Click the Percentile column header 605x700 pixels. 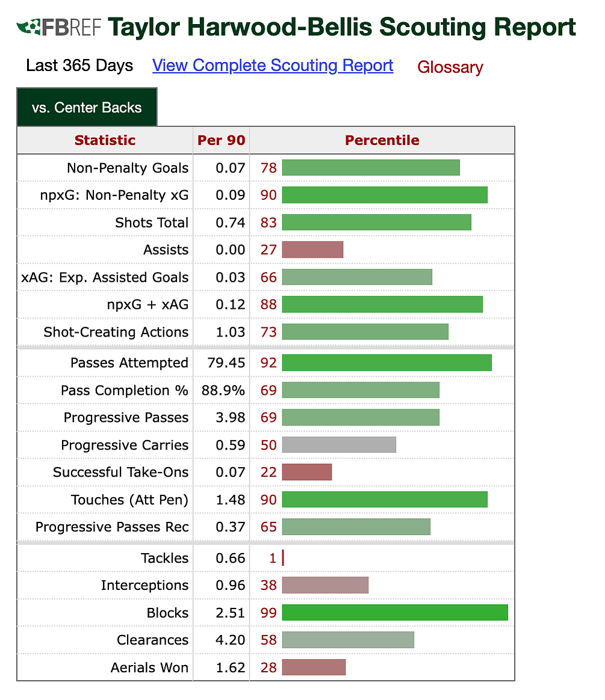382,140
